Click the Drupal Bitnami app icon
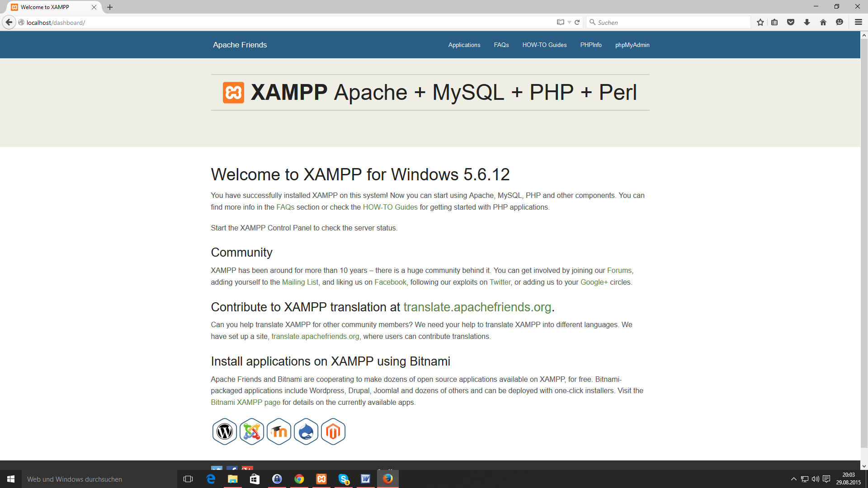This screenshot has width=868, height=488. (x=306, y=432)
